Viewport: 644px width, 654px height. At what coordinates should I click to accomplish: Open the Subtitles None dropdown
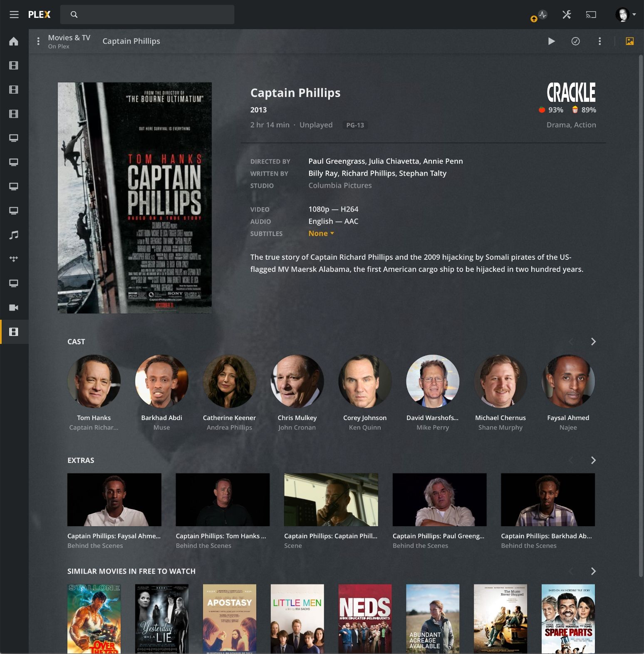click(x=321, y=234)
